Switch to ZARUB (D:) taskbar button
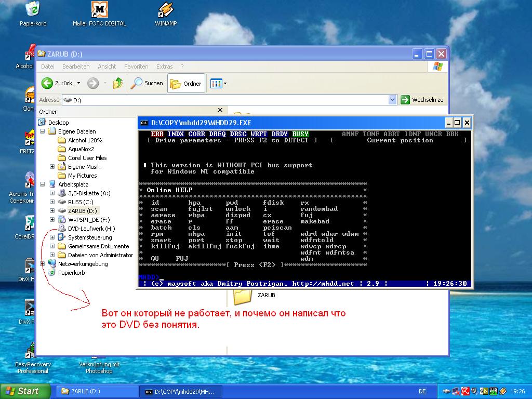The image size is (532, 399). tap(96, 391)
